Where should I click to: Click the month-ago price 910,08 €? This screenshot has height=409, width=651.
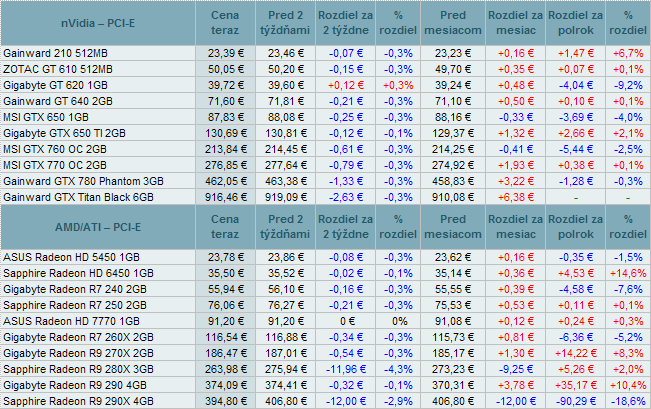[x=453, y=197]
